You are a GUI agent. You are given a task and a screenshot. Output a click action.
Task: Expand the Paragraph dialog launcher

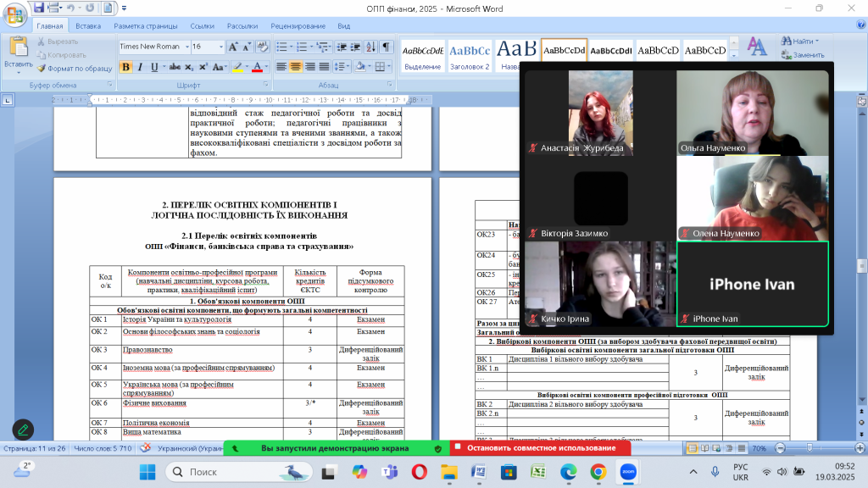coord(390,85)
